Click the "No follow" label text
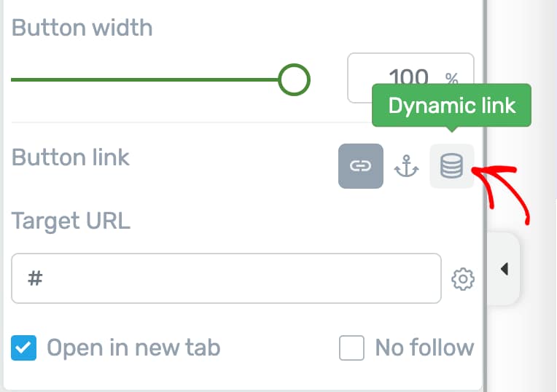This screenshot has width=557, height=392. click(x=424, y=348)
